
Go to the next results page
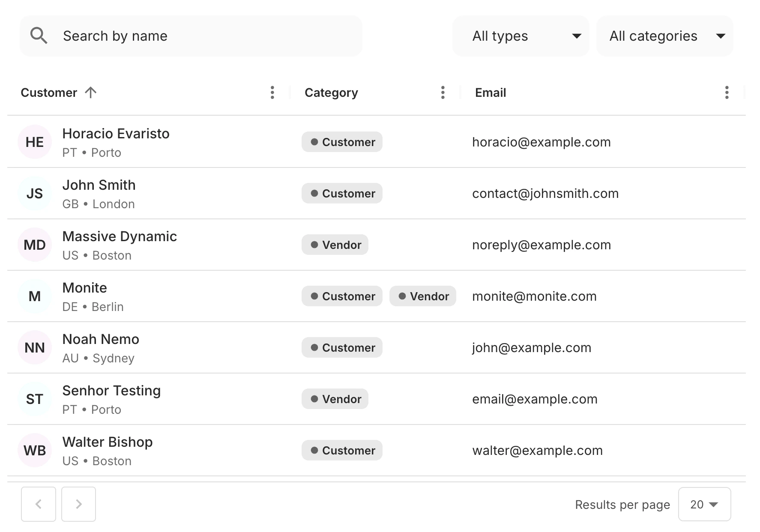click(78, 504)
